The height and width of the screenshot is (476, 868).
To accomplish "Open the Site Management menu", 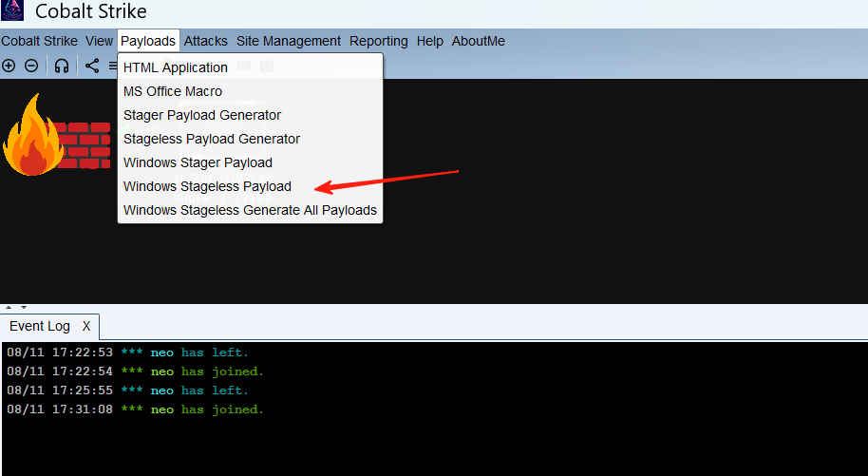I will [289, 41].
